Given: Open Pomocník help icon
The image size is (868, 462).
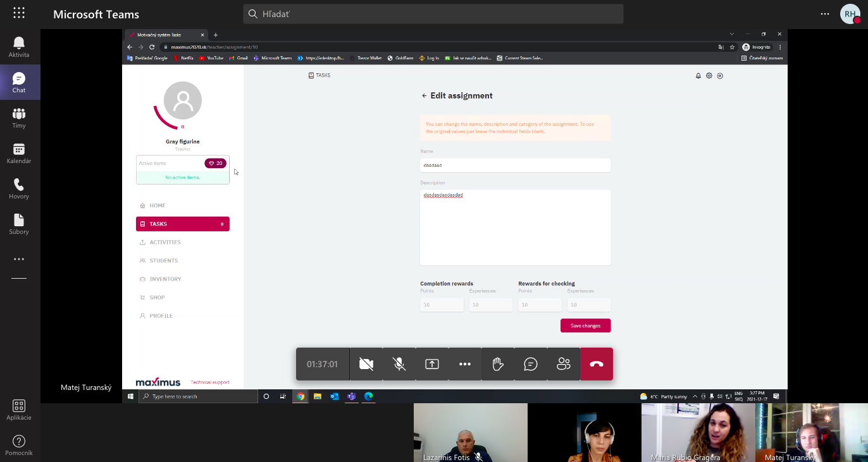Looking at the screenshot, I should point(19,445).
